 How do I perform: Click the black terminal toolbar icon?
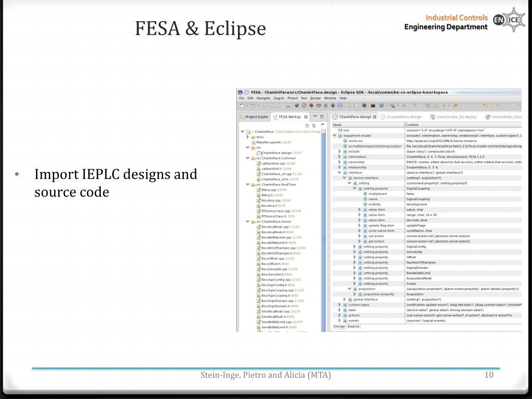(373, 106)
